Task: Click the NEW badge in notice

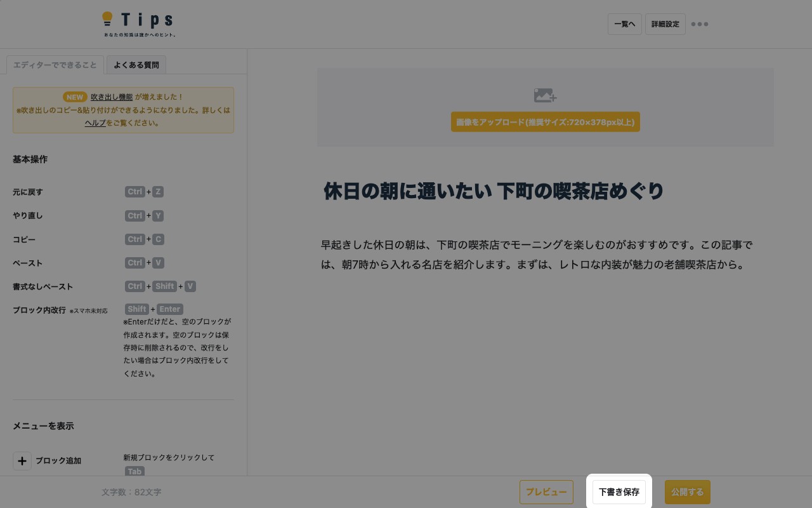Action: pyautogui.click(x=75, y=97)
